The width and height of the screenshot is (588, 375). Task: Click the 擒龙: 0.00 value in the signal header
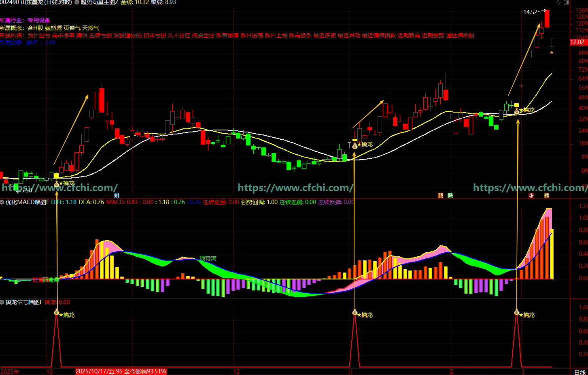point(57,302)
